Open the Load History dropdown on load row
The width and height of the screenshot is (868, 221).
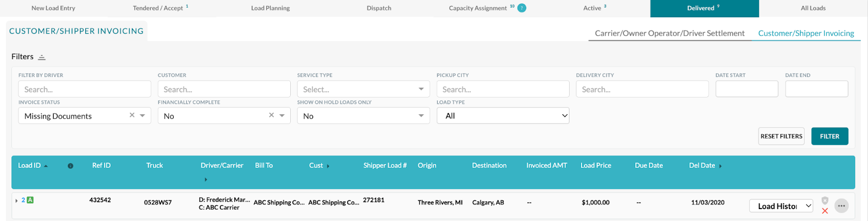[x=781, y=206]
